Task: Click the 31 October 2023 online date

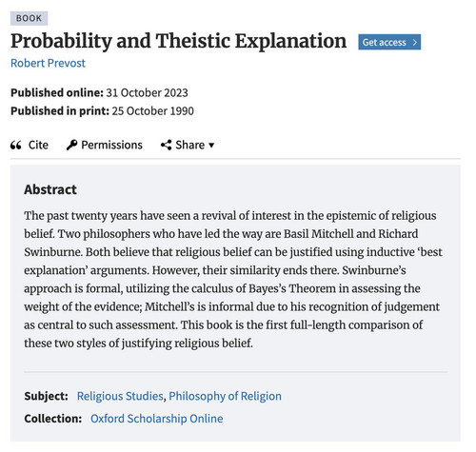Action: tap(147, 93)
